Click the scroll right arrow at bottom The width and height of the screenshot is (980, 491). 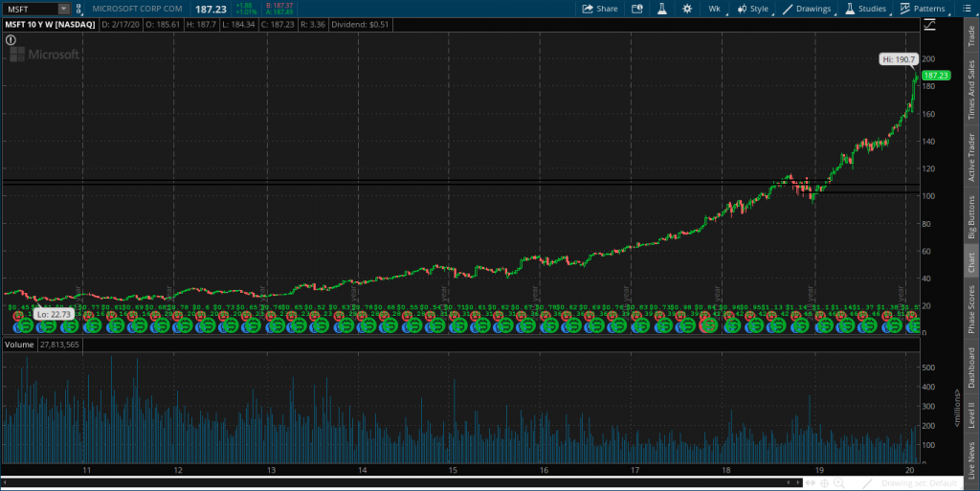point(799,482)
